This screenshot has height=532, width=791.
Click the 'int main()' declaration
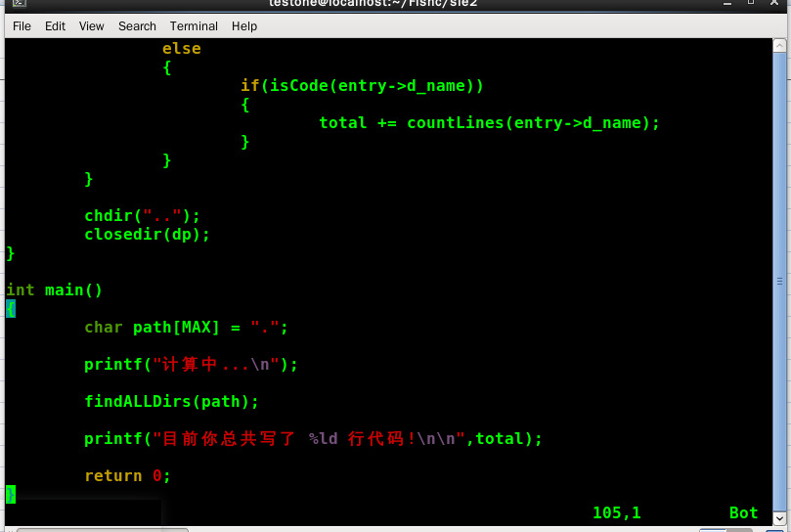(x=54, y=290)
